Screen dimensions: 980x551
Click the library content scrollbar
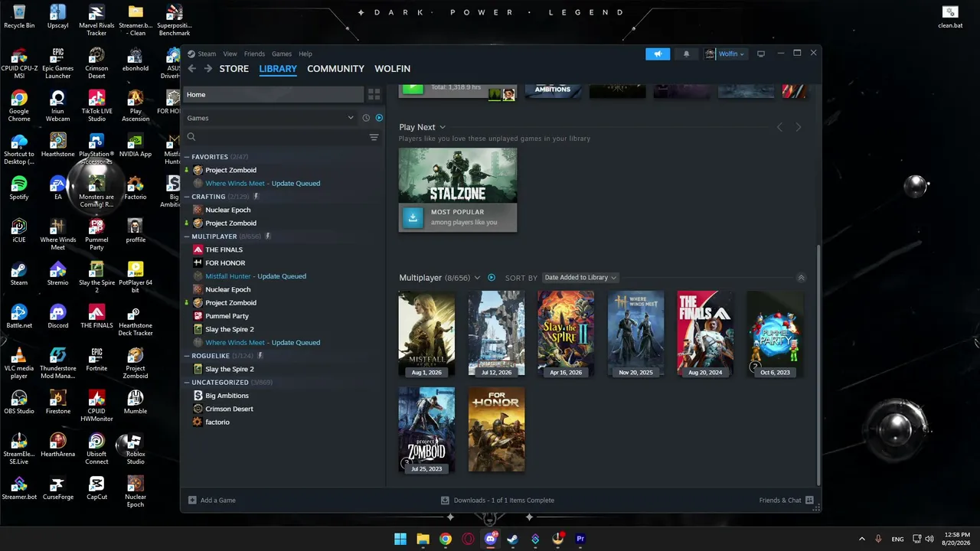coord(818,364)
